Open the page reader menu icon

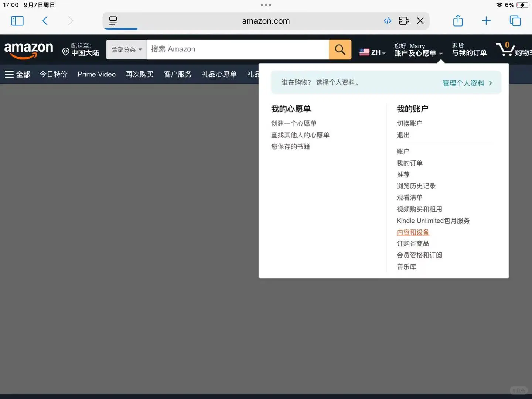click(x=113, y=21)
